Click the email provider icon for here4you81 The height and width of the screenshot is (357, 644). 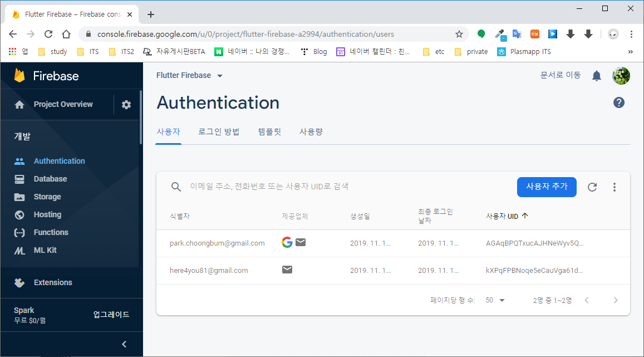click(287, 270)
